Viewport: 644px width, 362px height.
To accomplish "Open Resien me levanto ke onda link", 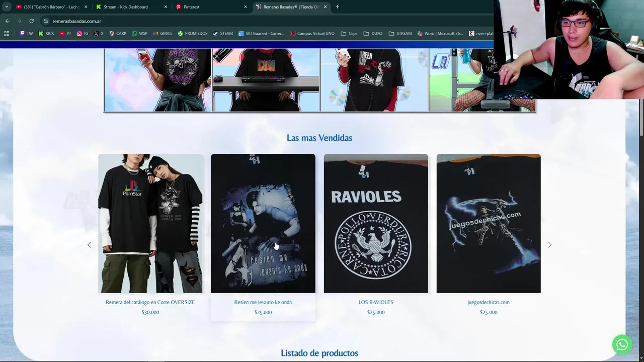I will [263, 302].
